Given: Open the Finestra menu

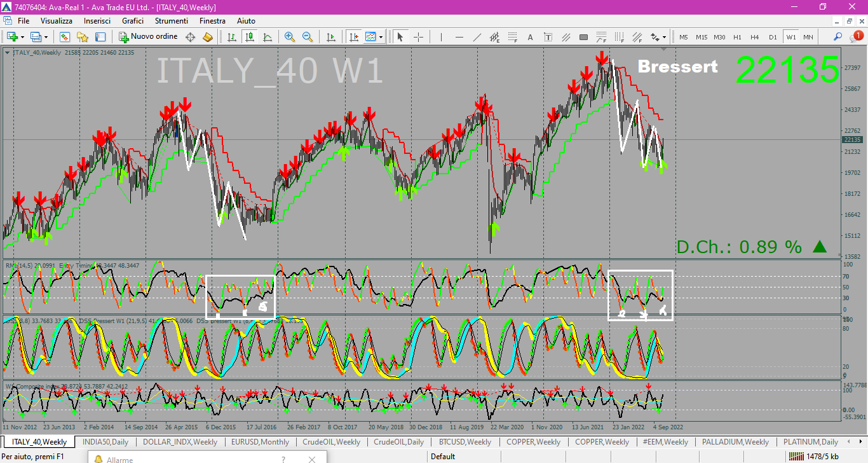Looking at the screenshot, I should click(212, 21).
